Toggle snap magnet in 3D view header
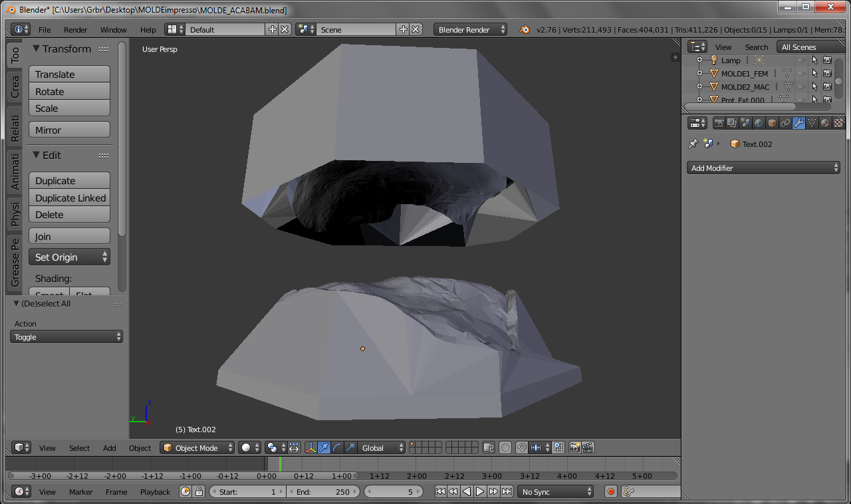This screenshot has height=504, width=851. (x=522, y=447)
